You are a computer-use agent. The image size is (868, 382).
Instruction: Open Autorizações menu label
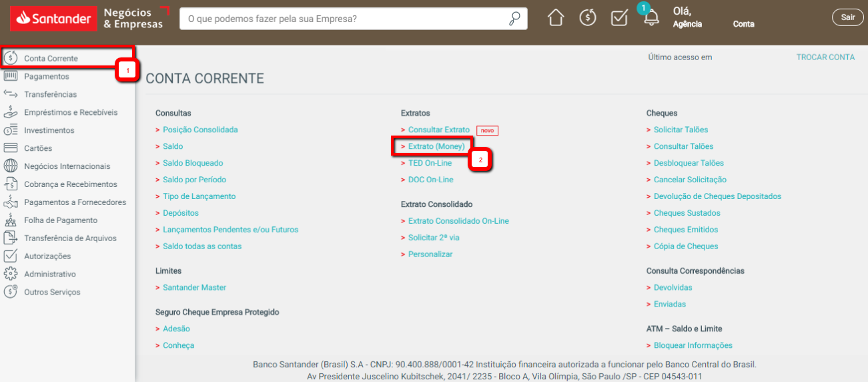(47, 256)
